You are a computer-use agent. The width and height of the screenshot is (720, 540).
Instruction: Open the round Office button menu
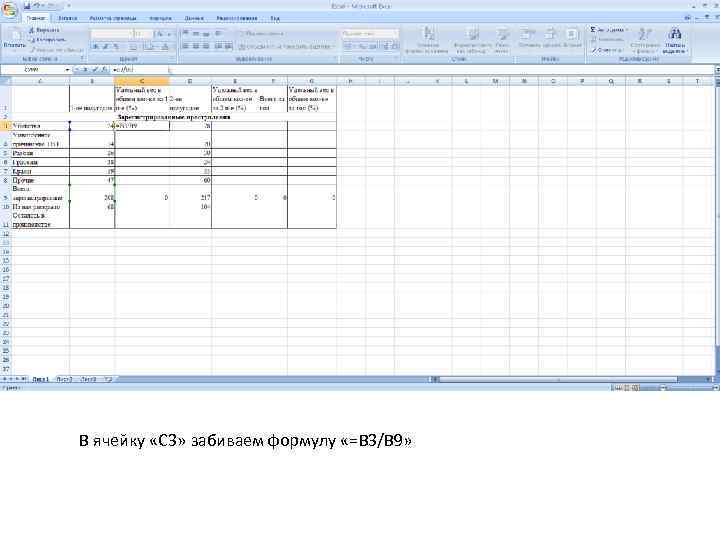point(9,10)
